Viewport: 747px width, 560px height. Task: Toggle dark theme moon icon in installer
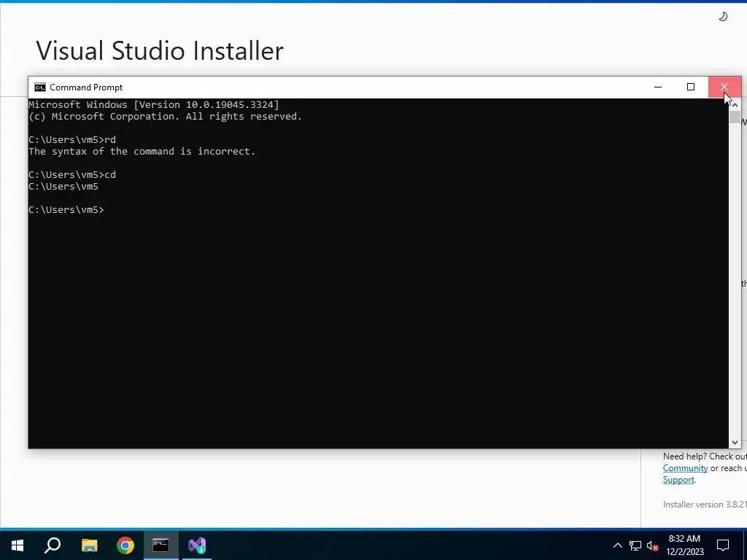(723, 17)
